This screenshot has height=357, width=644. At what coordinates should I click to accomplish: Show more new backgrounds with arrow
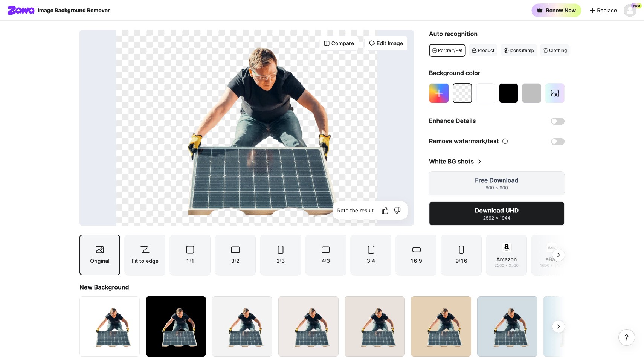click(559, 326)
